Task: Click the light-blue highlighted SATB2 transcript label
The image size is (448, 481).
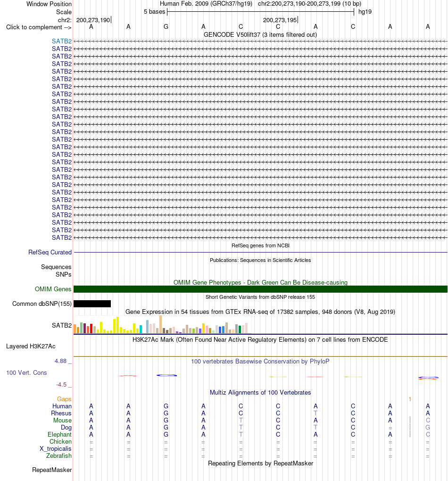Action: tap(62, 41)
